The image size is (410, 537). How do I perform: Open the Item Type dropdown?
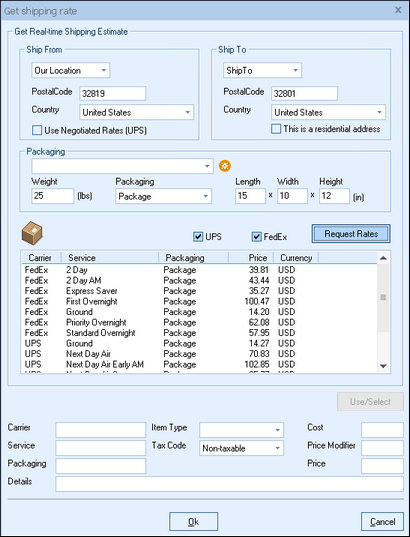point(241,430)
